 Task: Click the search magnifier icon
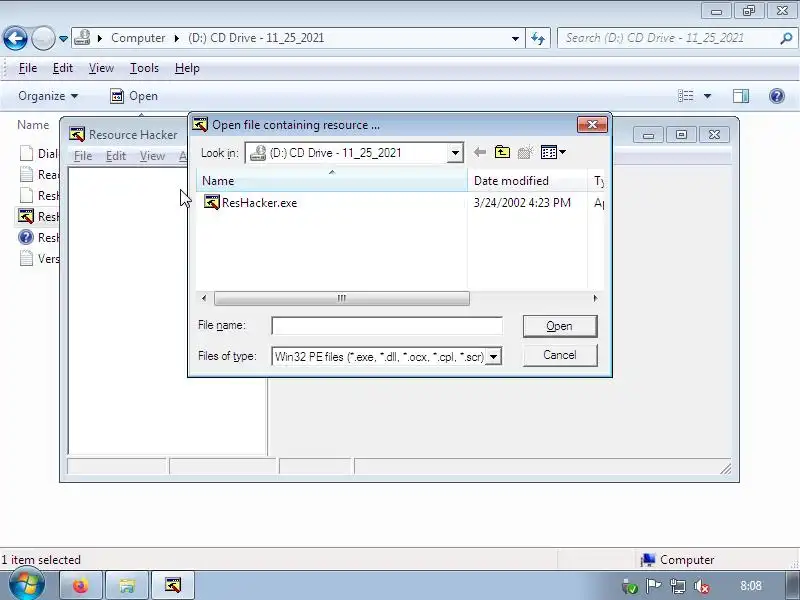click(786, 38)
